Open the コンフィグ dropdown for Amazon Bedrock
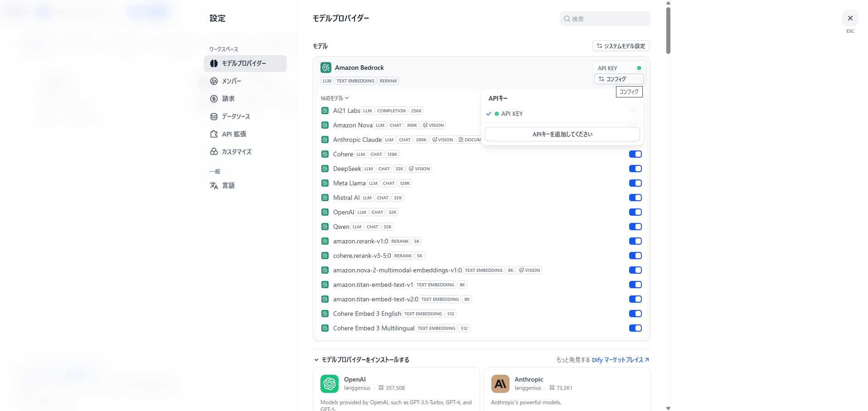This screenshot has width=868, height=411. (x=619, y=79)
